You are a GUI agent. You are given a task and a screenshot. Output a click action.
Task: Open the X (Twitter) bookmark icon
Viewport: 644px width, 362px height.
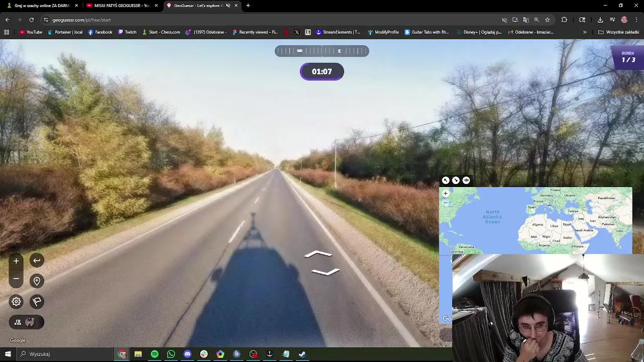pyautogui.click(x=297, y=32)
